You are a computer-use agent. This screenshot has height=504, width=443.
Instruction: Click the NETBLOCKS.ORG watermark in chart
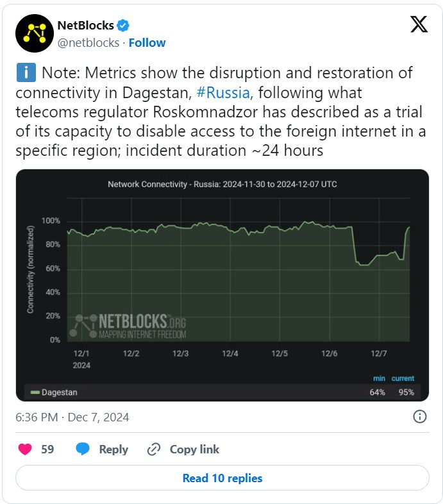pyautogui.click(x=128, y=326)
